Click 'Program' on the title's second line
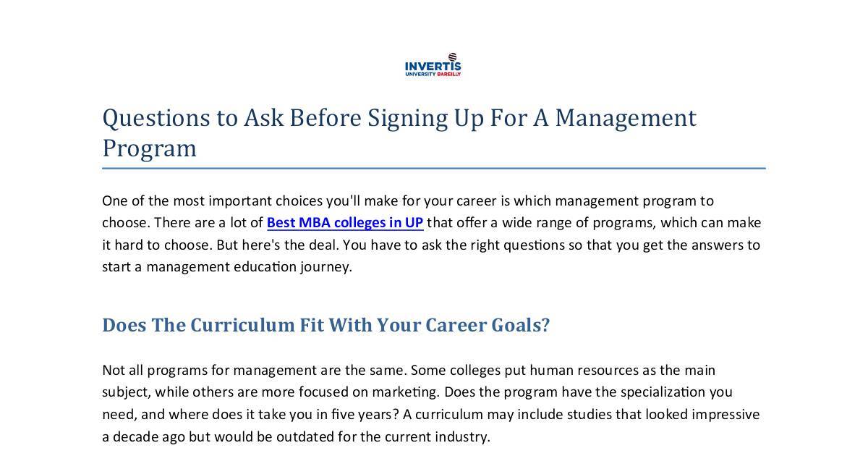The width and height of the screenshot is (868, 456). pyautogui.click(x=149, y=148)
